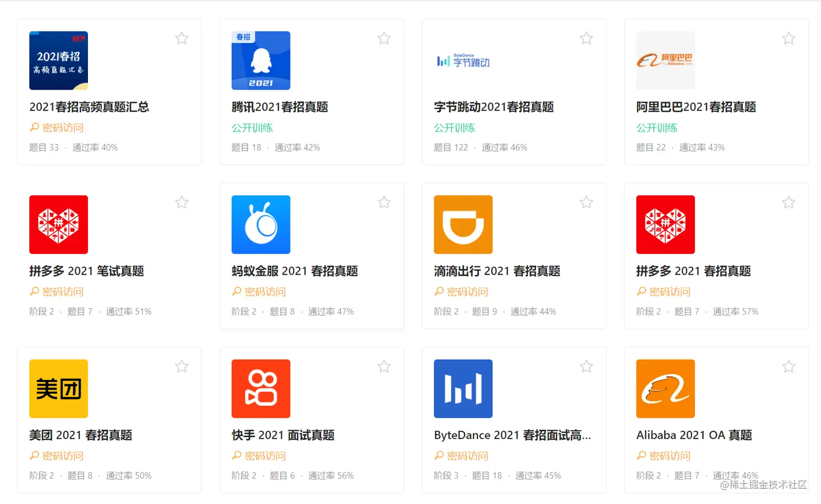Click the Didi orange logo
This screenshot has width=821, height=504.
(x=463, y=225)
